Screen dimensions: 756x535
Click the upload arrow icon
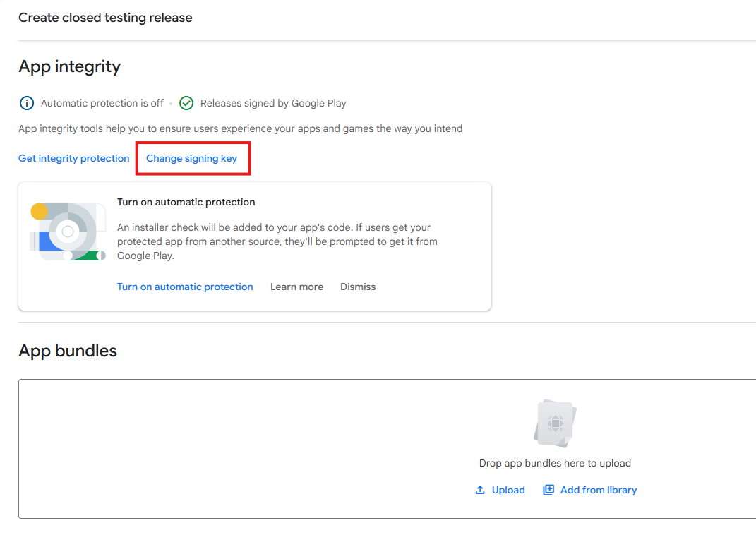click(x=480, y=490)
